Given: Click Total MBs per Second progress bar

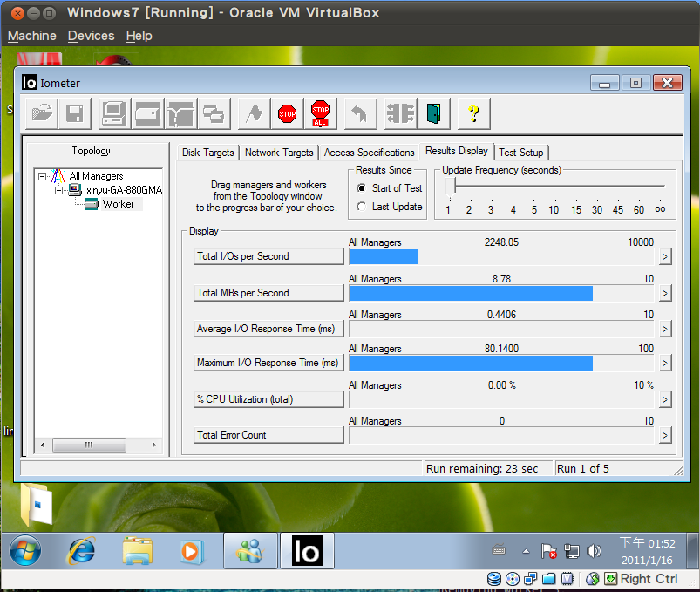Looking at the screenshot, I should pos(502,293).
